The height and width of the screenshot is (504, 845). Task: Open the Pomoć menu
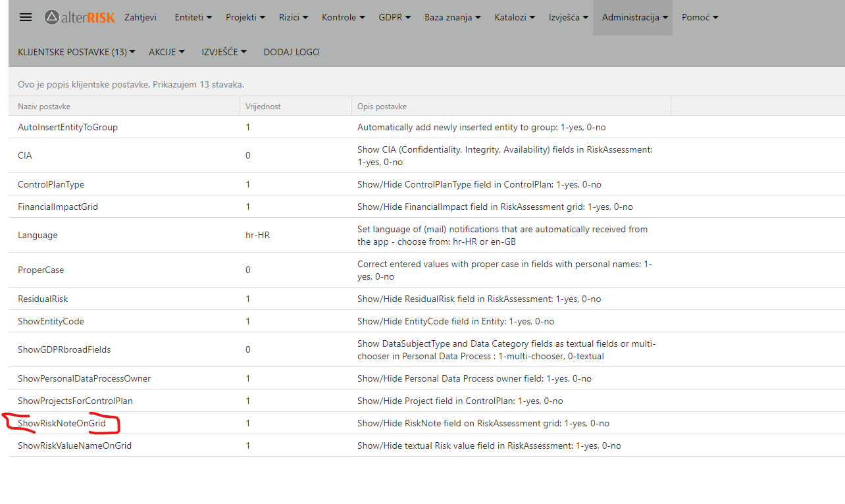(x=700, y=17)
